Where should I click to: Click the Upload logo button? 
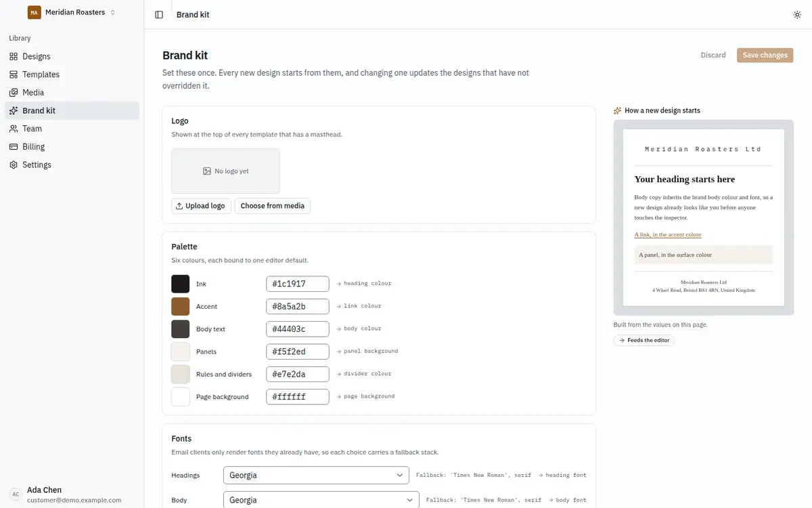click(x=201, y=206)
